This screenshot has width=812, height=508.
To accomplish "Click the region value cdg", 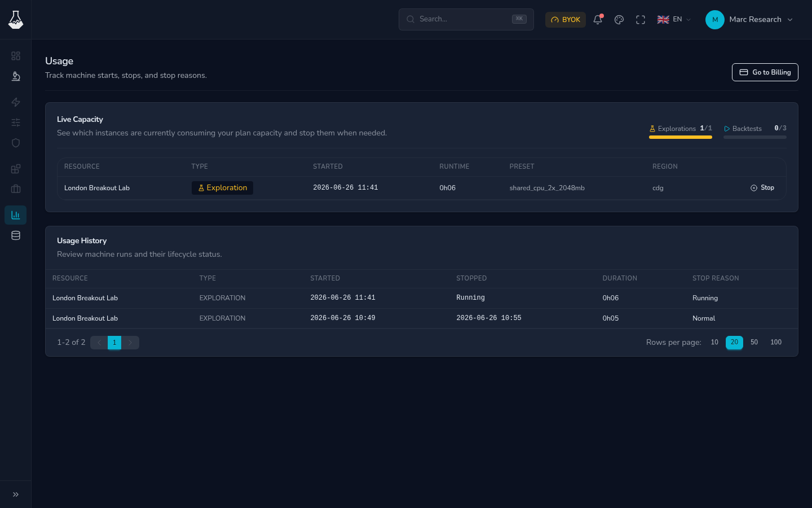I will tap(657, 188).
